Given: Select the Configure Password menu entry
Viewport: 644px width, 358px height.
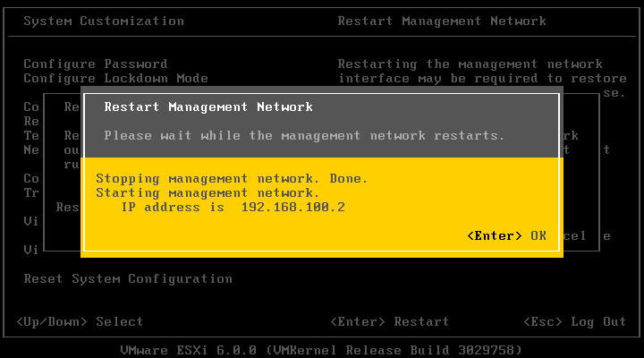Looking at the screenshot, I should pos(96,64).
